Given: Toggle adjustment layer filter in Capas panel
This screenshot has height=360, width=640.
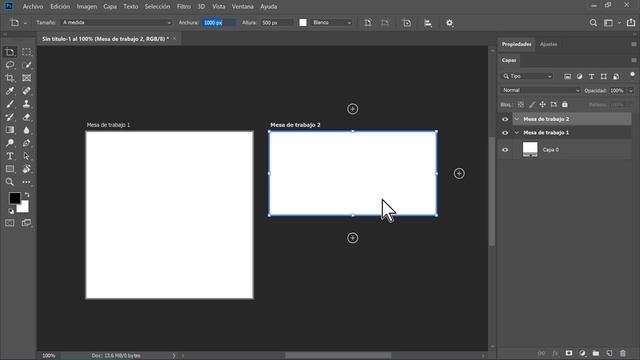Looking at the screenshot, I should click(580, 76).
